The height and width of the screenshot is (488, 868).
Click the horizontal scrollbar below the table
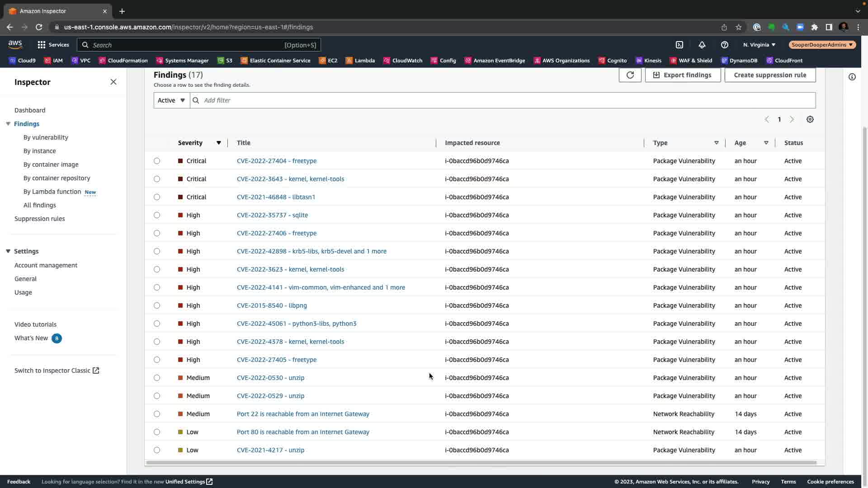click(481, 463)
